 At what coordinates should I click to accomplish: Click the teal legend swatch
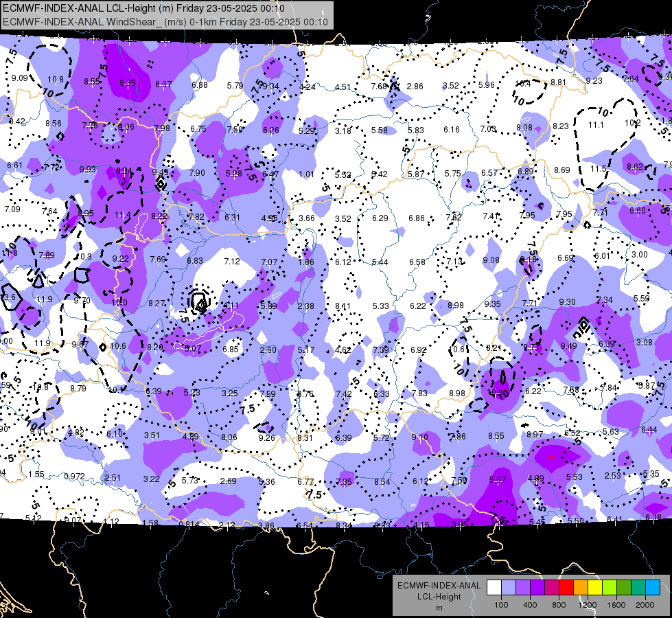[638, 588]
